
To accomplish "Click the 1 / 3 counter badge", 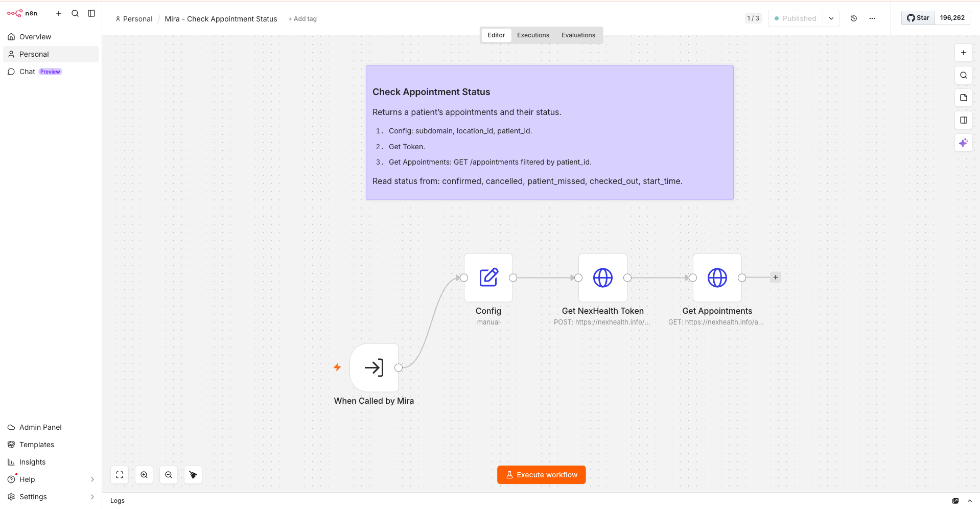I will click(x=753, y=18).
